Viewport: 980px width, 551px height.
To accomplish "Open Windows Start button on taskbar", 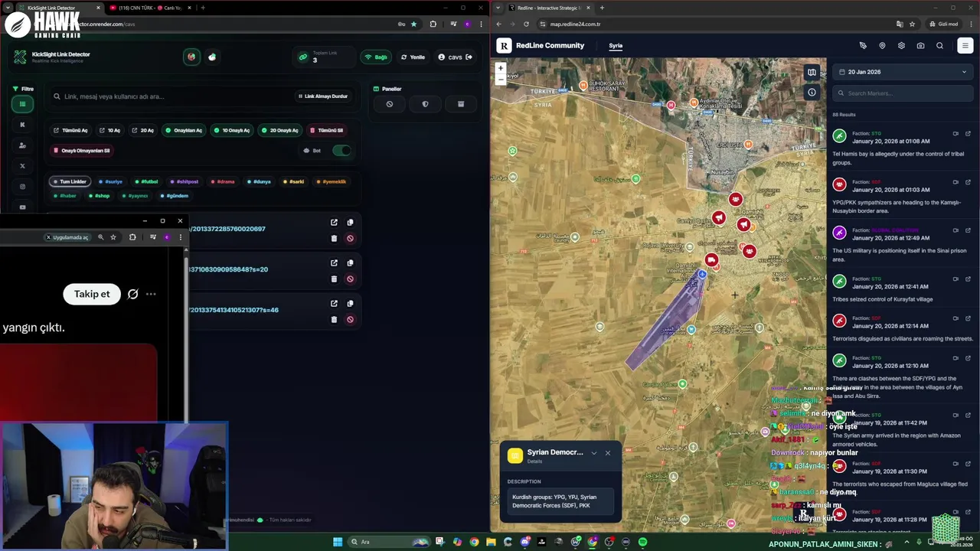I will [338, 542].
